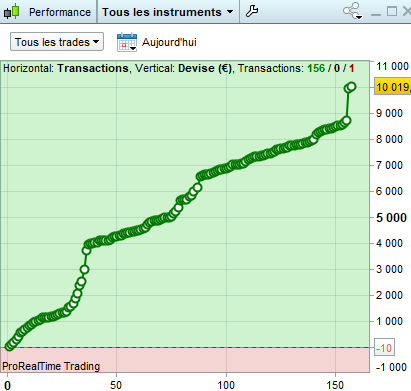
Task: Click winning trades count '156'
Action: click(316, 68)
